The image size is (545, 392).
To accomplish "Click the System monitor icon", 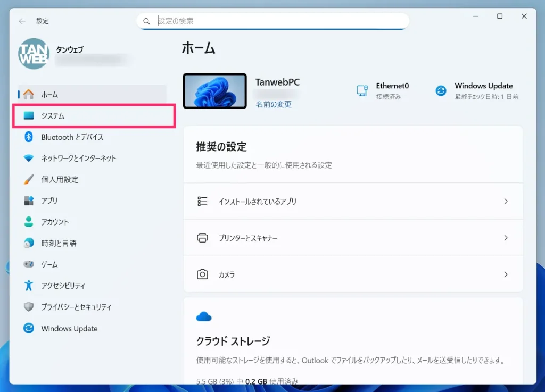I will pyautogui.click(x=29, y=115).
